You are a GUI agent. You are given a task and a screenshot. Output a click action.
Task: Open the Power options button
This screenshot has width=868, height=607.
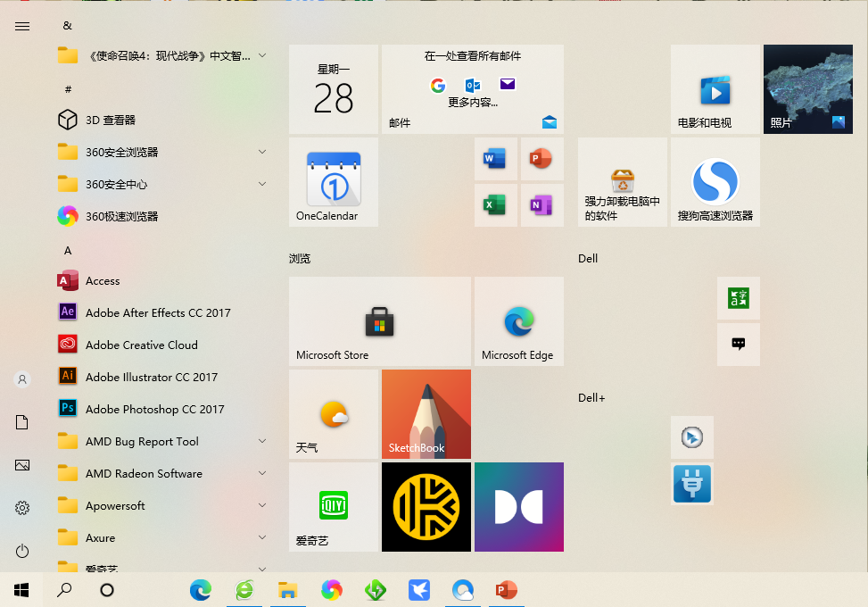tap(22, 551)
